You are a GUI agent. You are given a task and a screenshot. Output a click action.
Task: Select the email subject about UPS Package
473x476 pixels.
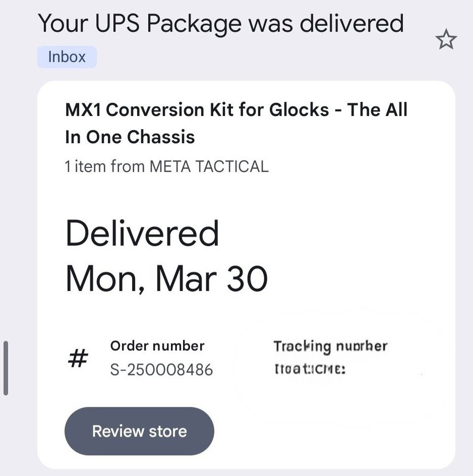pos(221,23)
